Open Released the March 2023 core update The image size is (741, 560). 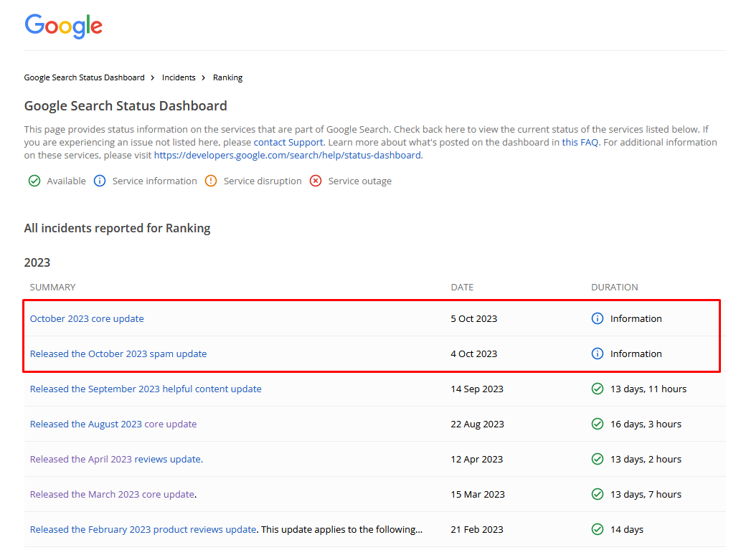113,494
